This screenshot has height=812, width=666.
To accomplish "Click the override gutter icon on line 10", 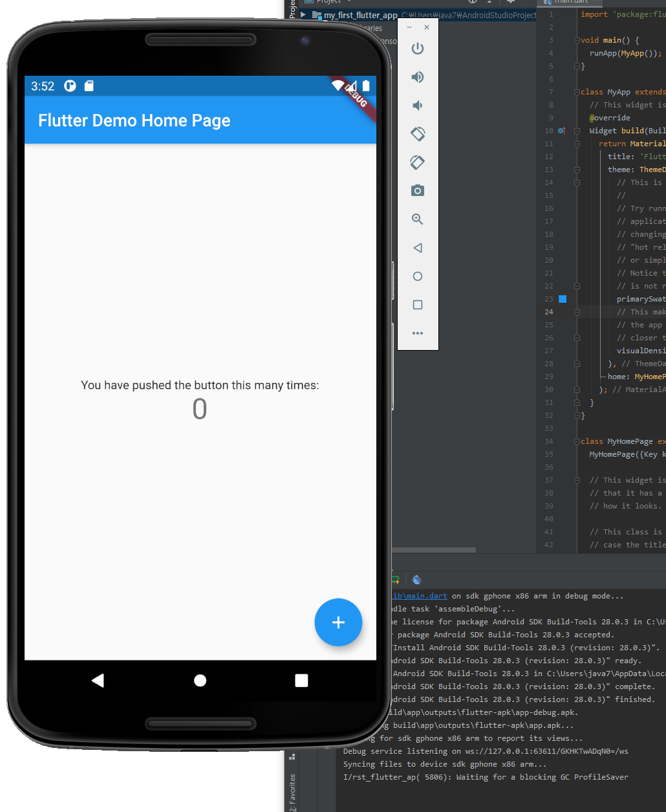I will click(x=561, y=131).
